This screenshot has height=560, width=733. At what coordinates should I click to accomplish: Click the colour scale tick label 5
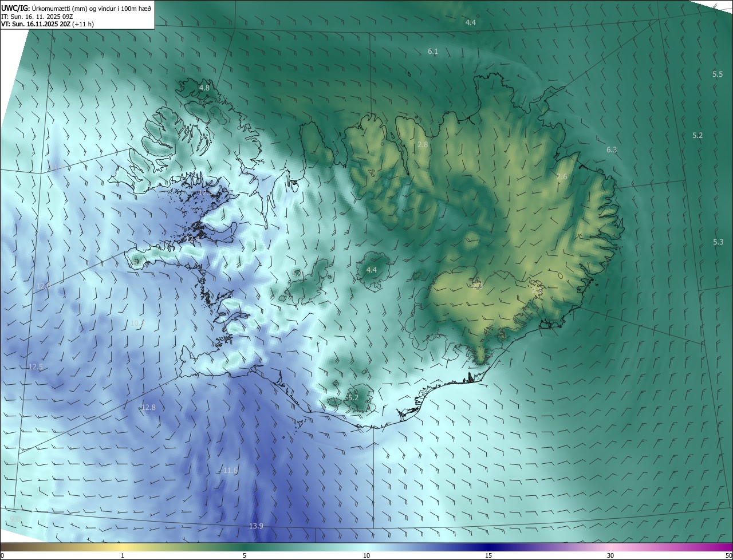(245, 555)
